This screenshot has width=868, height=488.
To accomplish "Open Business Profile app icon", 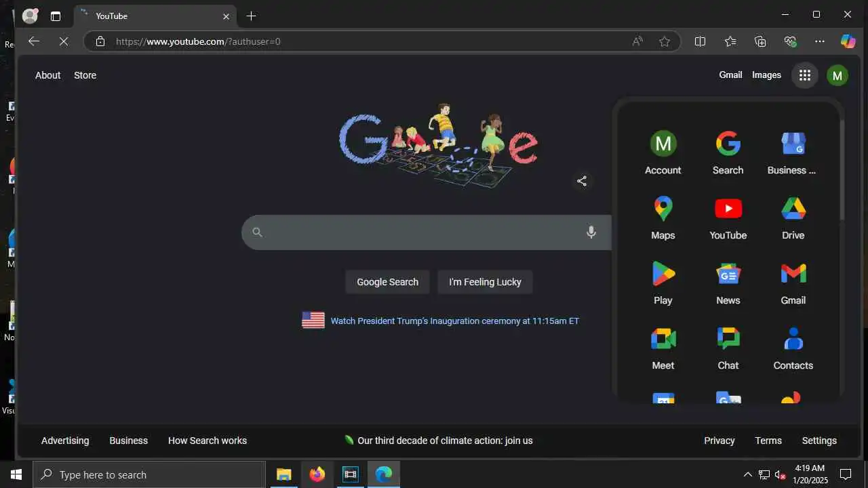I will click(793, 154).
